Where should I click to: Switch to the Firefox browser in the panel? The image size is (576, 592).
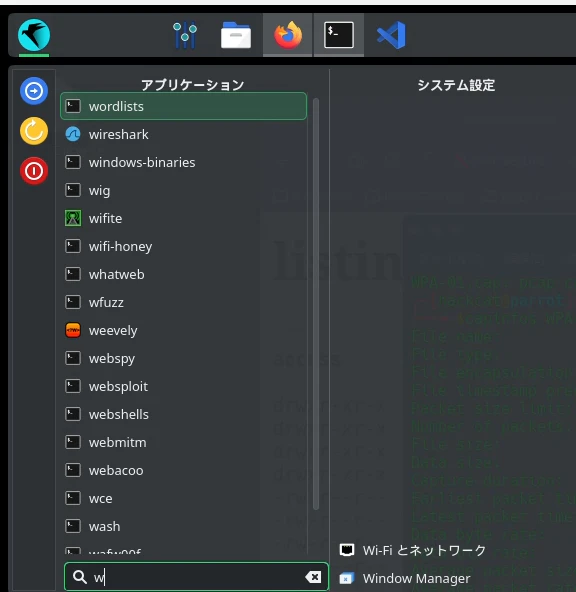pos(288,35)
